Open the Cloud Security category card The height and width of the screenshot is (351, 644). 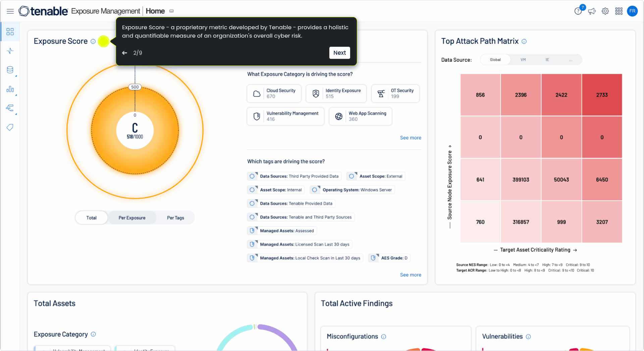274,93
